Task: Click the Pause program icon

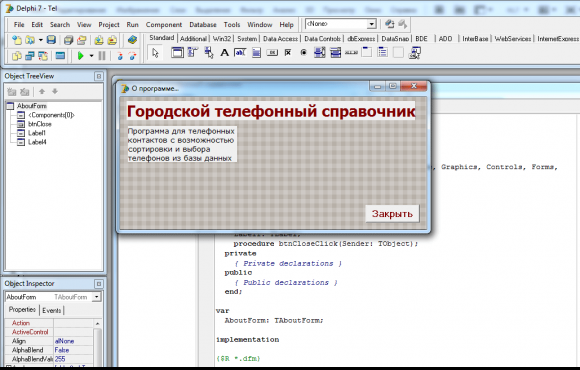Action: tap(102, 56)
